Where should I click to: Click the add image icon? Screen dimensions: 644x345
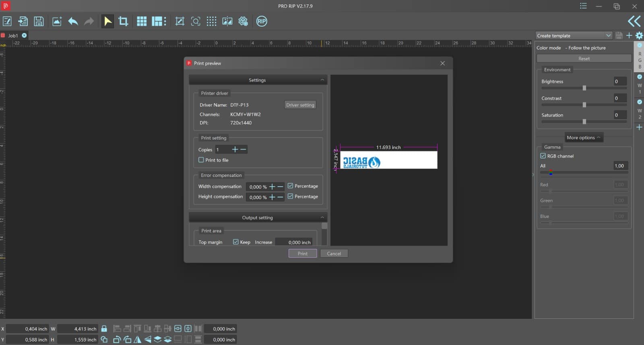(x=57, y=21)
